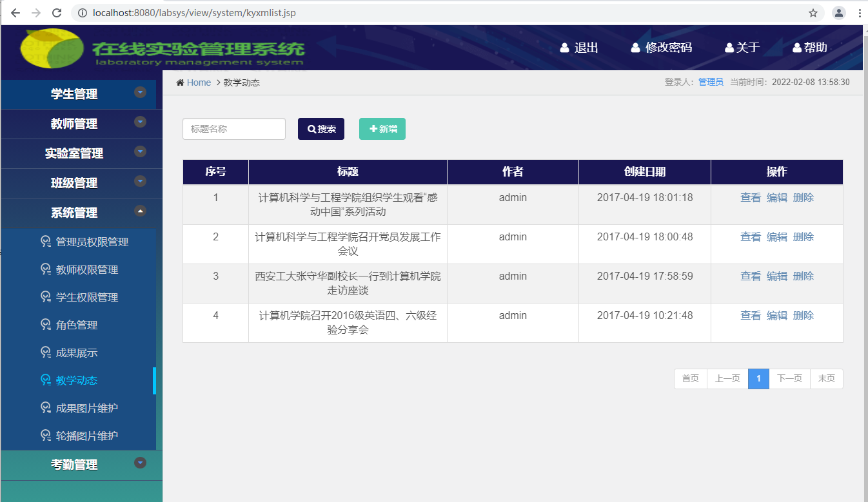
Task: Open the browser profile avatar icon
Action: coord(838,13)
